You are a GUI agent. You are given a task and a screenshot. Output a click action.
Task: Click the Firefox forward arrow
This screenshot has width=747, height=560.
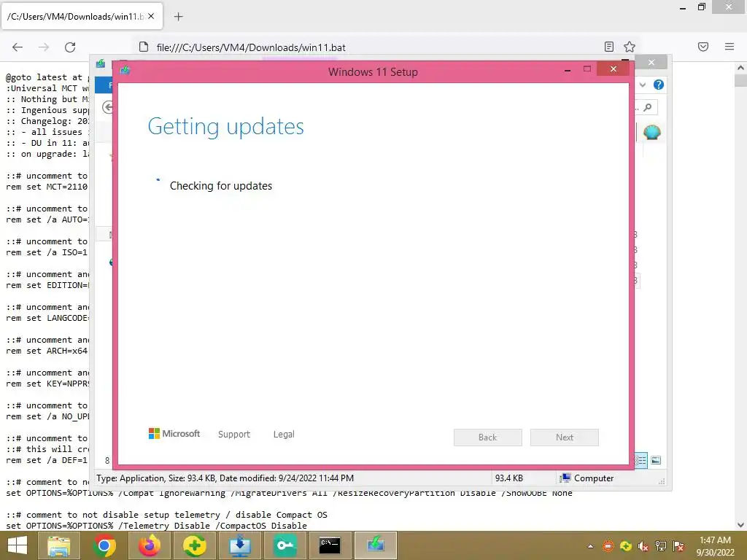pos(44,47)
